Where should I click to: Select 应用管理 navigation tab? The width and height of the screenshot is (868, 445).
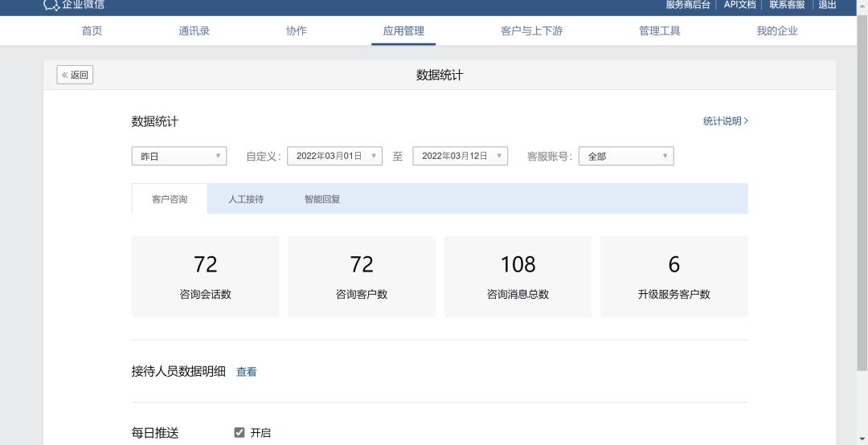(403, 31)
